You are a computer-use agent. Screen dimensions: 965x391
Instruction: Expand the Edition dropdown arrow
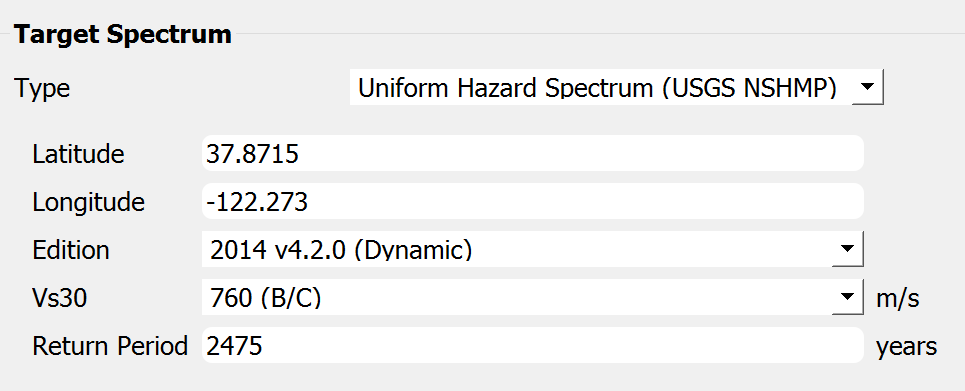pyautogui.click(x=847, y=249)
